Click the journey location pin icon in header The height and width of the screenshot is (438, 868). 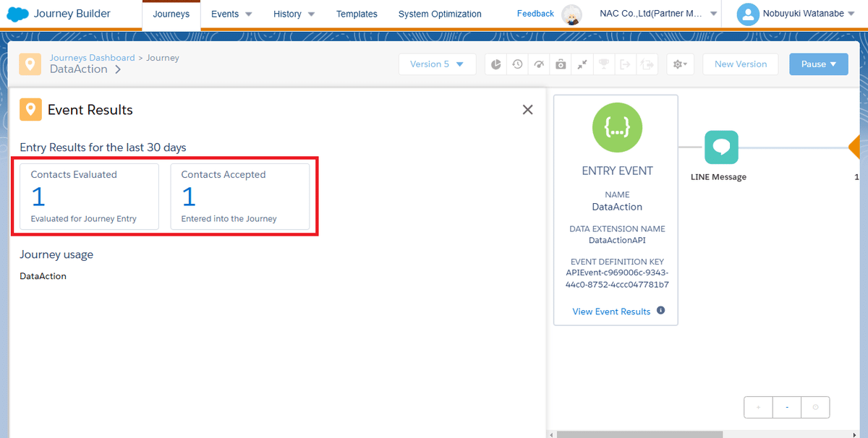(x=30, y=64)
